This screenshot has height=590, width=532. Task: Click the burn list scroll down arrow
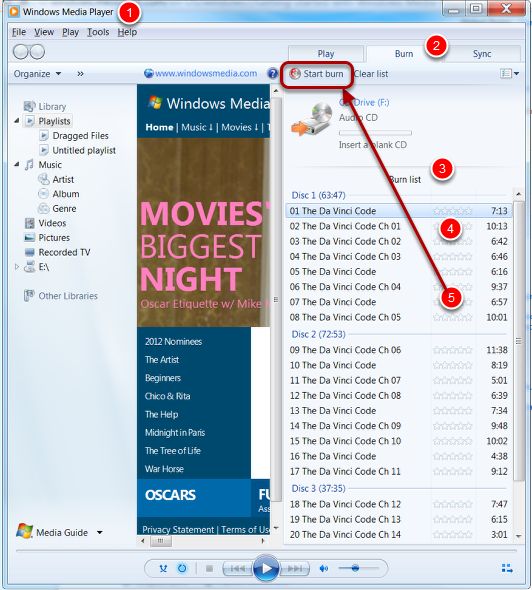[518, 536]
